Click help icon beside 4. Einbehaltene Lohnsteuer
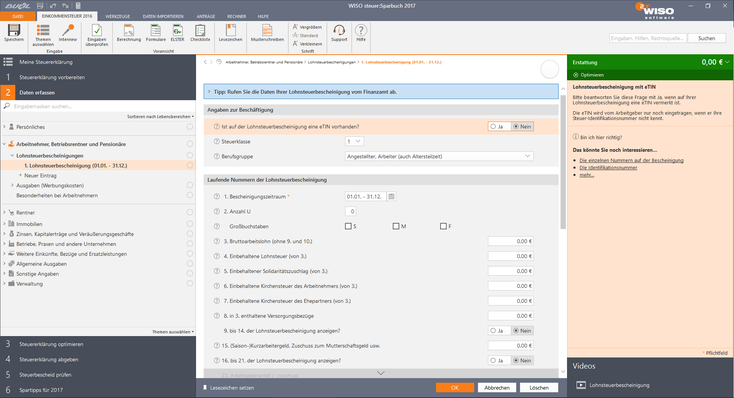The height and width of the screenshot is (398, 734). tap(216, 256)
